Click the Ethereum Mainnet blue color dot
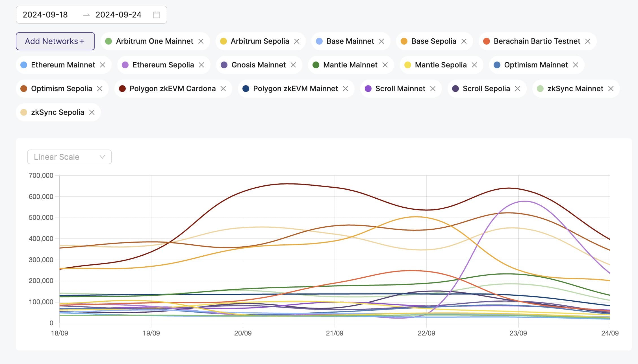The width and height of the screenshot is (638, 364). click(x=24, y=65)
